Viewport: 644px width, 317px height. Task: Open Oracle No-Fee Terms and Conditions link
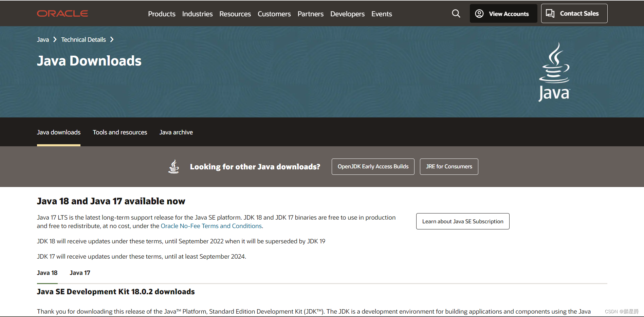(x=211, y=226)
